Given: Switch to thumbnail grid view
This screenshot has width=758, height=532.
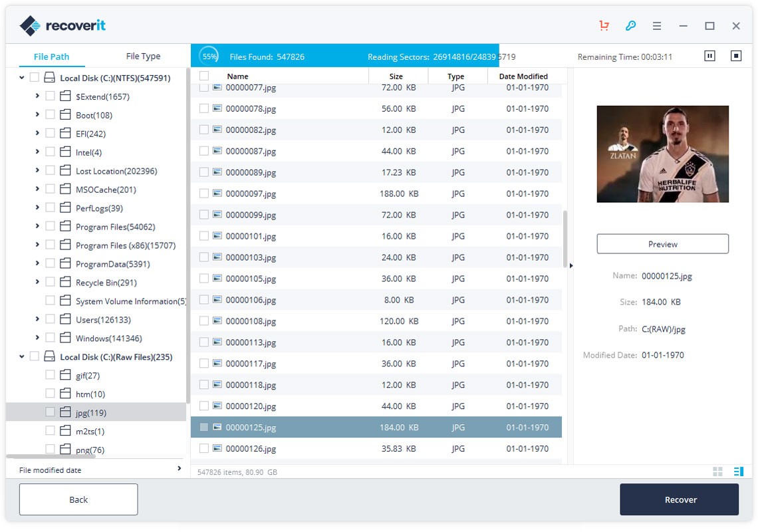Looking at the screenshot, I should tap(717, 471).
